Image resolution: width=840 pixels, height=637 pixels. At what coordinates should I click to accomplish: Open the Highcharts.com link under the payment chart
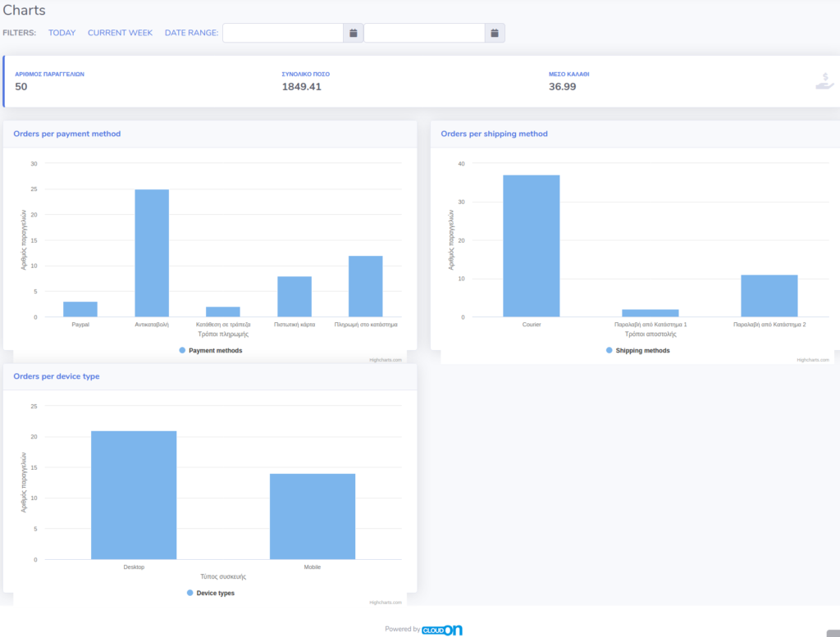tap(387, 359)
